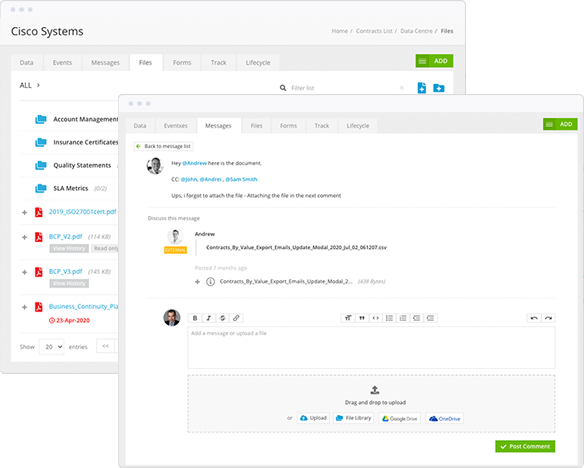Click the add new file icon
The width and height of the screenshot is (584, 468).
coord(422,88)
